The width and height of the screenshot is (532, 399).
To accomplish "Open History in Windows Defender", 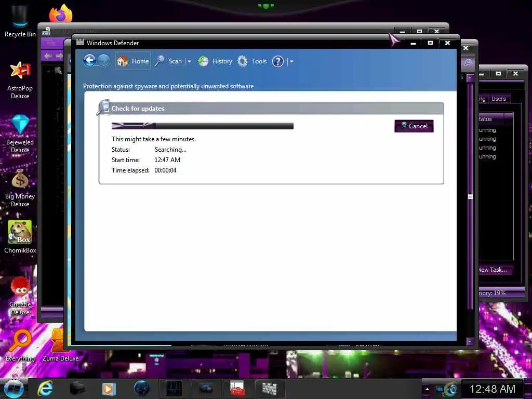I will click(215, 61).
